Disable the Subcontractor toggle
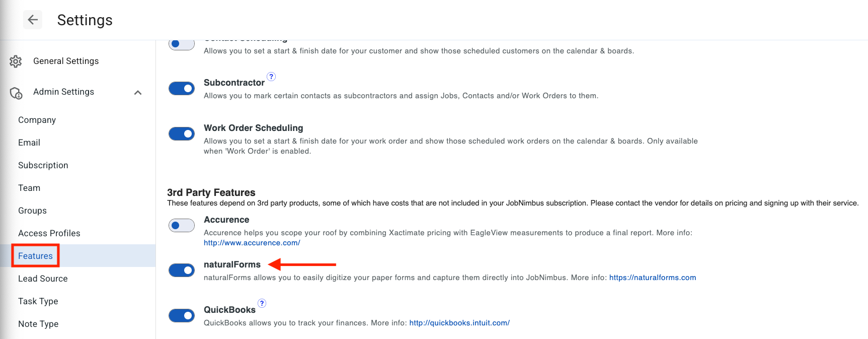The width and height of the screenshot is (868, 339). coord(182,89)
